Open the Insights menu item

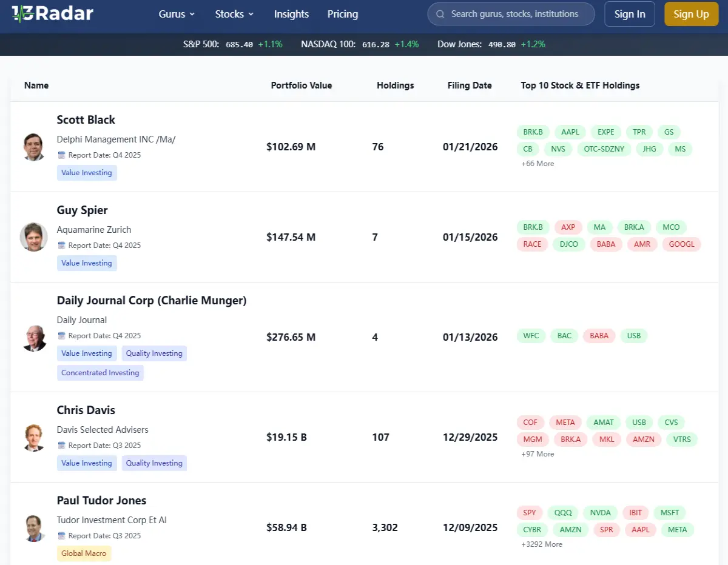click(291, 14)
